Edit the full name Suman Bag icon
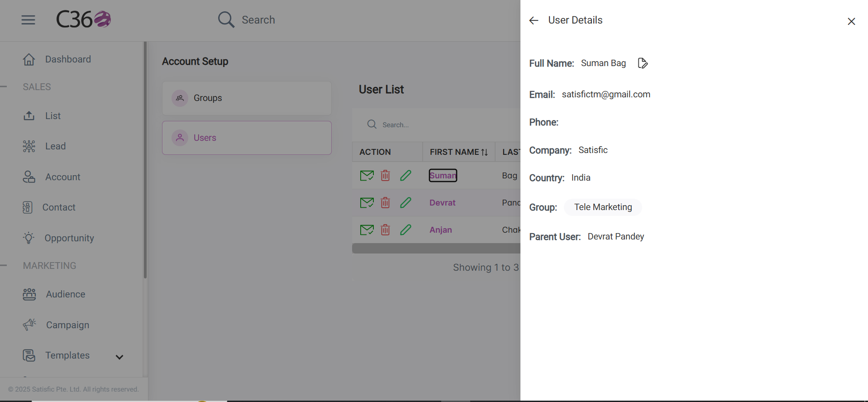The width and height of the screenshot is (868, 402). [x=643, y=63]
